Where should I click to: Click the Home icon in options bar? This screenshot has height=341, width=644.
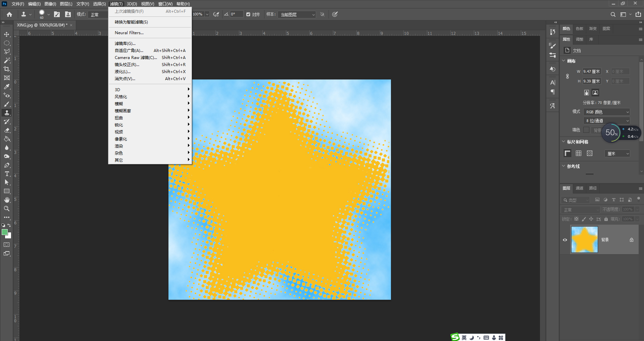click(9, 14)
